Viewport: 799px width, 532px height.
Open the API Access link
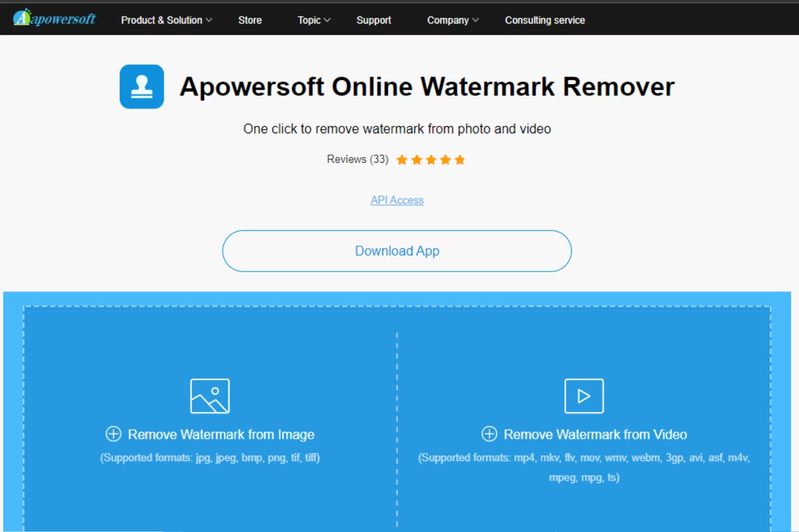(x=397, y=200)
